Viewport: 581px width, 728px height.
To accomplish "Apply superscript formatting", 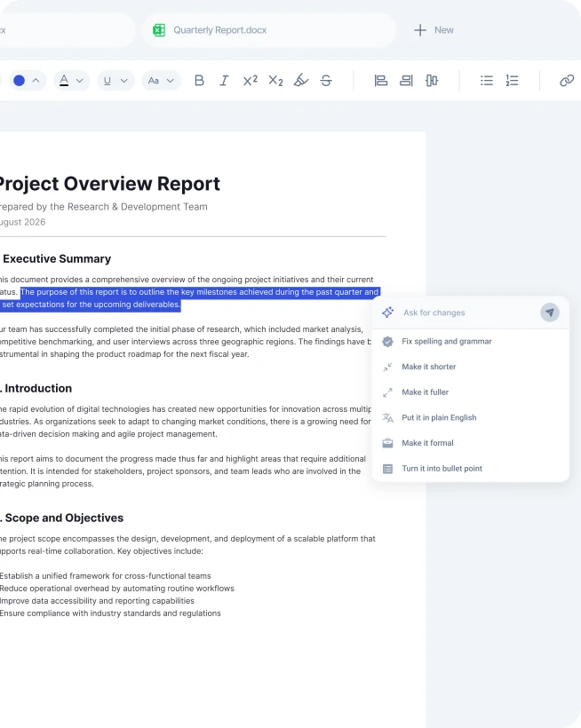I will coord(250,80).
